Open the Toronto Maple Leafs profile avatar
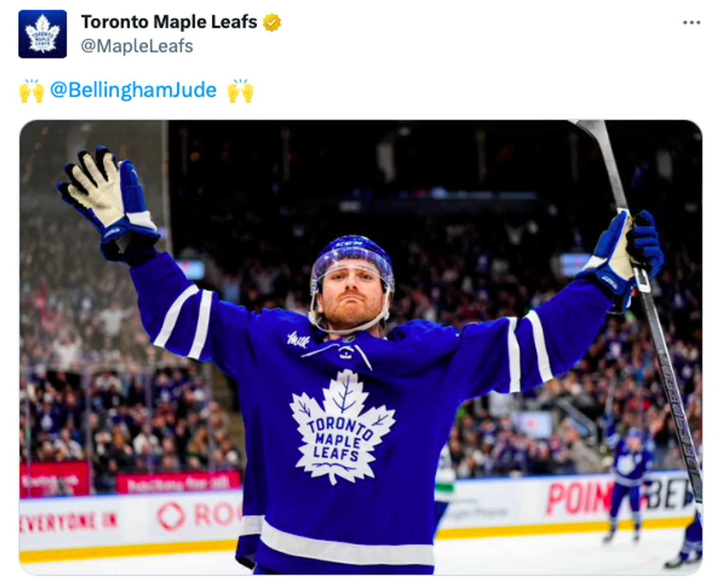The image size is (719, 588). (x=42, y=34)
